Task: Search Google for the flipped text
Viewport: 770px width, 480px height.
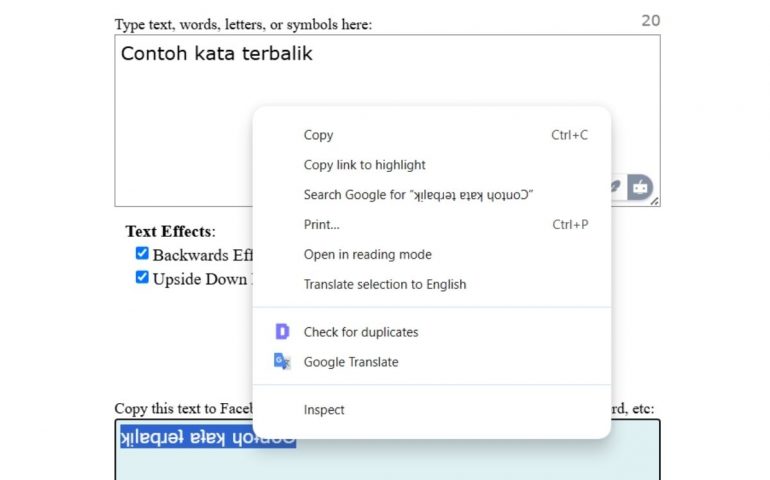Action: point(418,195)
